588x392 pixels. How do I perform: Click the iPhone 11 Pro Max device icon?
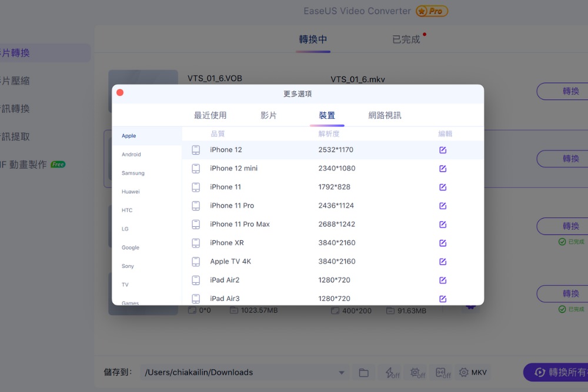pos(196,225)
